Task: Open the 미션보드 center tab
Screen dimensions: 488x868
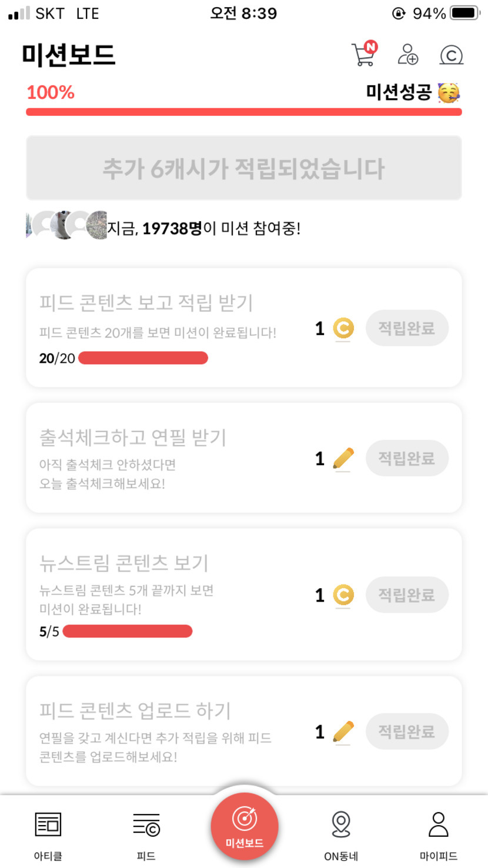Action: [244, 827]
